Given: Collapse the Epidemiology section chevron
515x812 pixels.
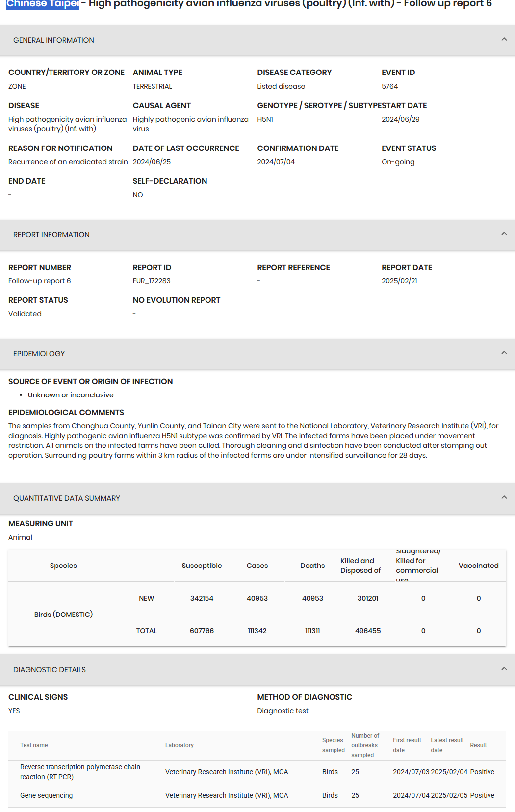Looking at the screenshot, I should [504, 353].
